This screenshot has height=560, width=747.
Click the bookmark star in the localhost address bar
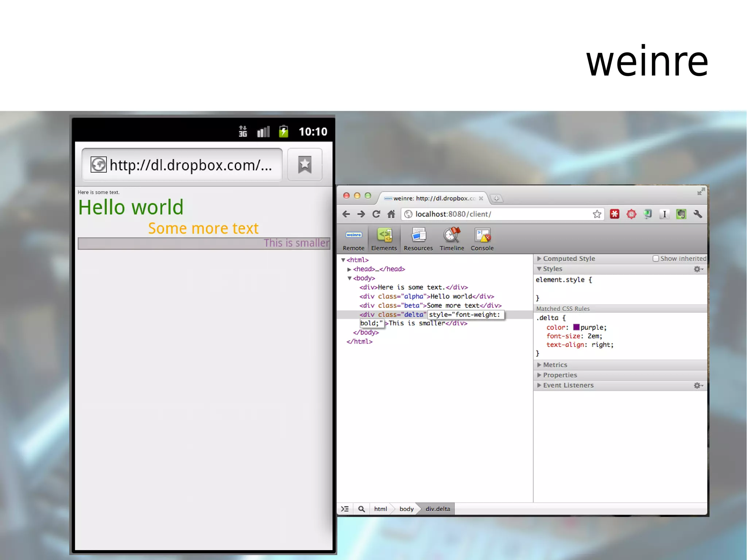[x=597, y=214]
